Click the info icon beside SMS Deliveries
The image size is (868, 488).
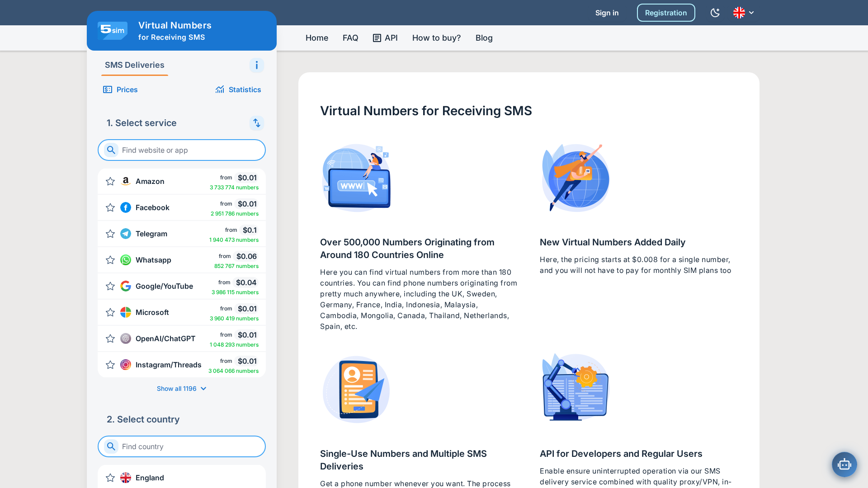tap(257, 66)
